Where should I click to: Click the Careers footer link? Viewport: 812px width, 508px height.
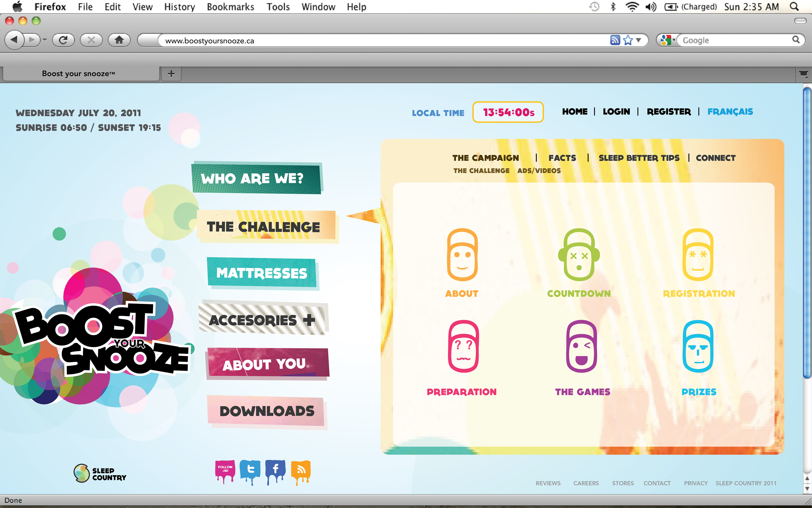click(586, 483)
